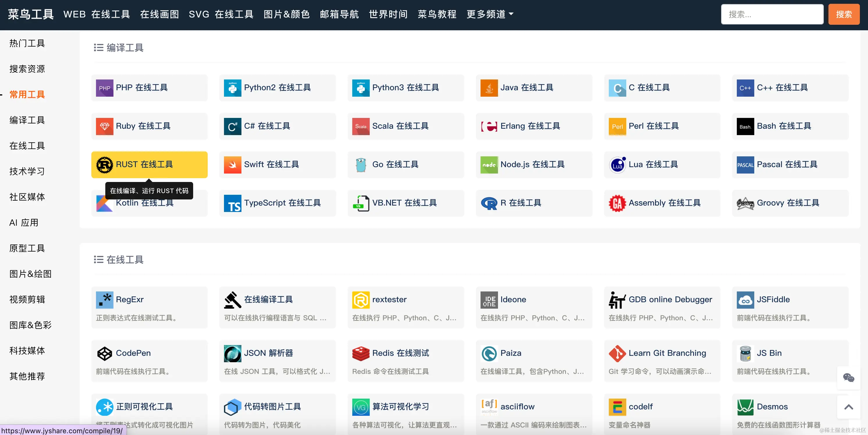The height and width of the screenshot is (435, 868).
Task: Click the scroll-to-top chevron button
Action: pos(849,407)
